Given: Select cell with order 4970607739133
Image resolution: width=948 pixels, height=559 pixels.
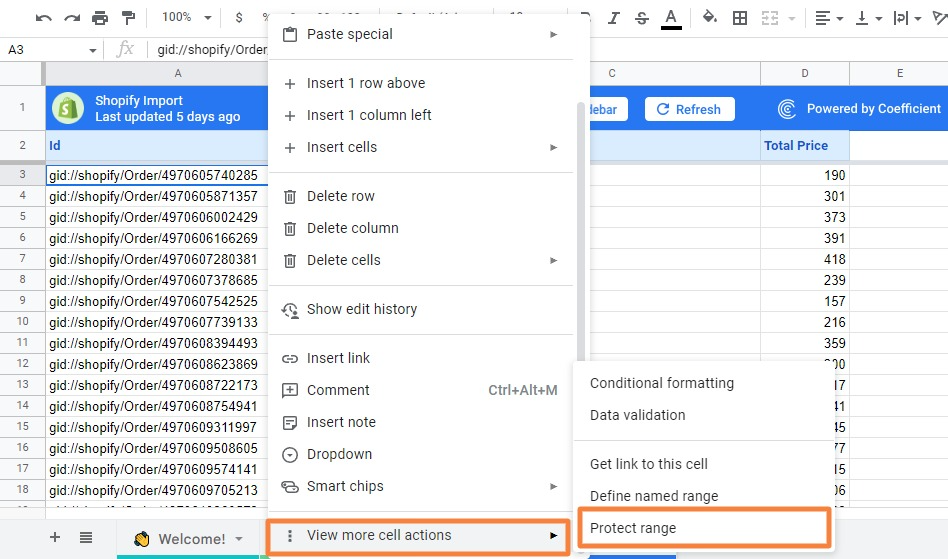Looking at the screenshot, I should 157,323.
